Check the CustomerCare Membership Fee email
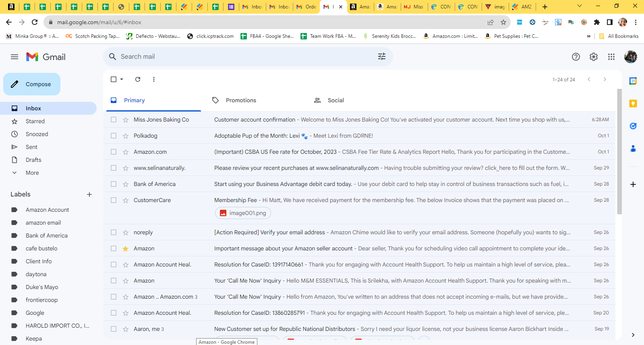Viewport: 644px width, 345px height. point(114,200)
